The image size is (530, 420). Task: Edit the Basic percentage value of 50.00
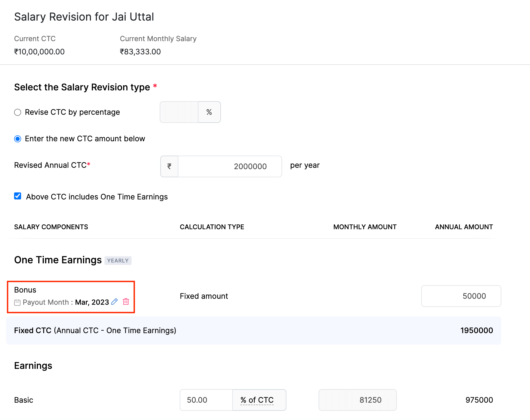(x=206, y=400)
